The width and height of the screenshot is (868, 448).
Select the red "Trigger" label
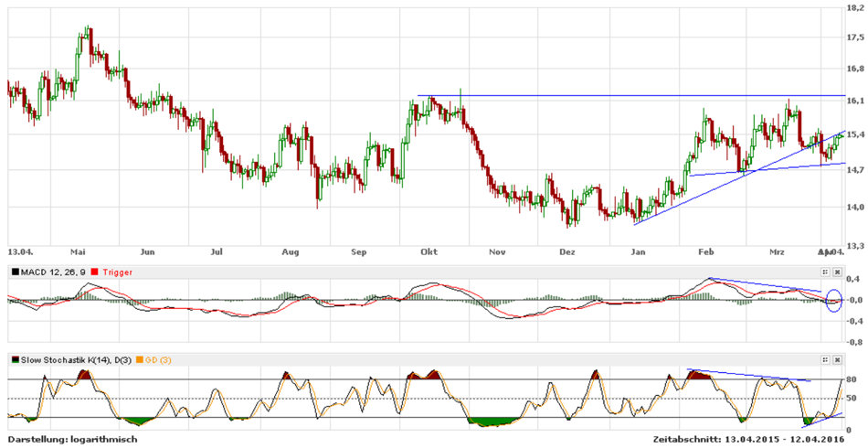click(116, 272)
